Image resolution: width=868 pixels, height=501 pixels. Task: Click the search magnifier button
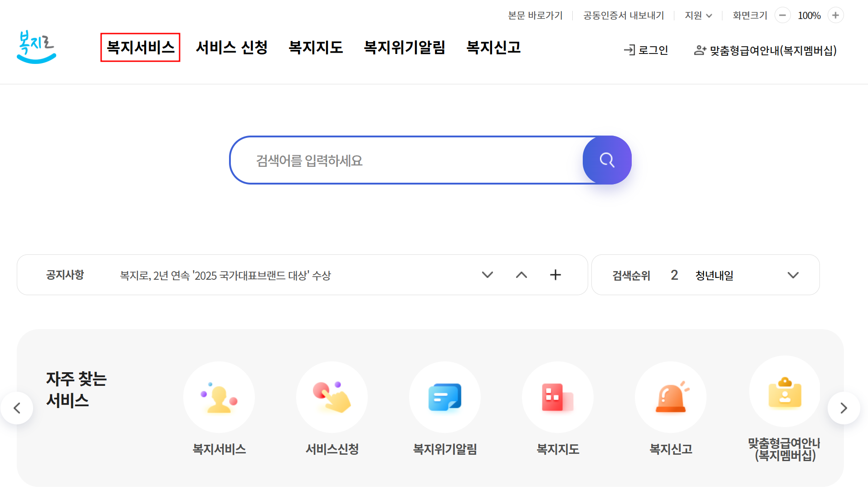tap(607, 160)
